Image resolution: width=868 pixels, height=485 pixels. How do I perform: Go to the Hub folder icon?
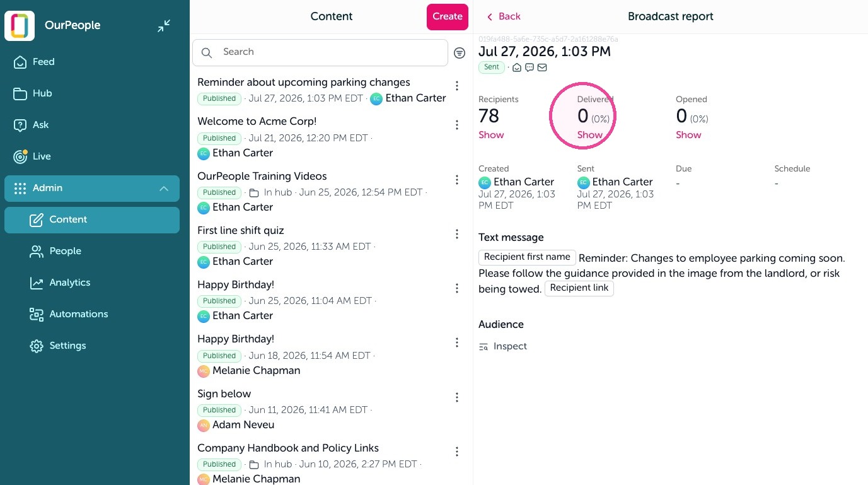[20, 93]
